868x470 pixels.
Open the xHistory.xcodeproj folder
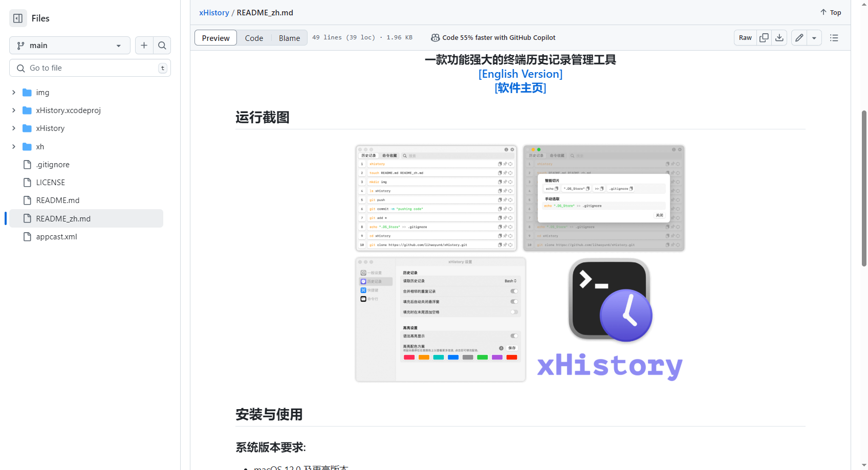click(68, 110)
